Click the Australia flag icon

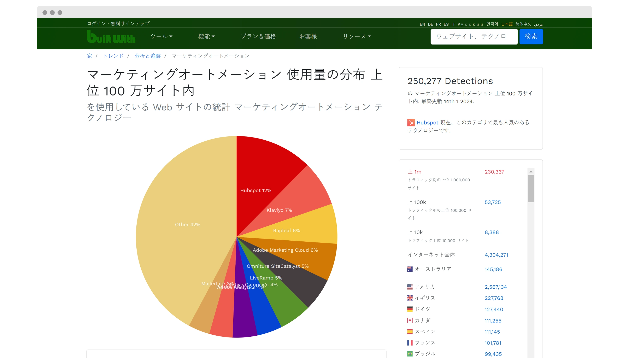pos(410,269)
